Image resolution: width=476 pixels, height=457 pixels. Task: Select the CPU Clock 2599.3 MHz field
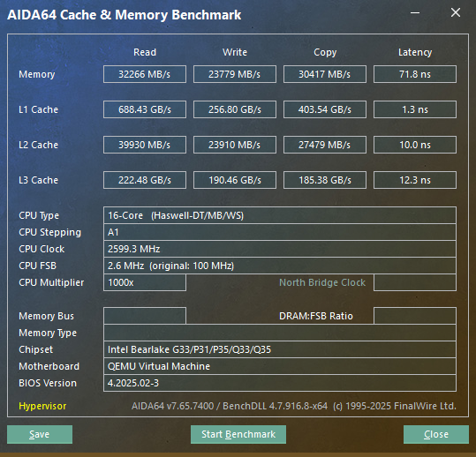point(280,249)
